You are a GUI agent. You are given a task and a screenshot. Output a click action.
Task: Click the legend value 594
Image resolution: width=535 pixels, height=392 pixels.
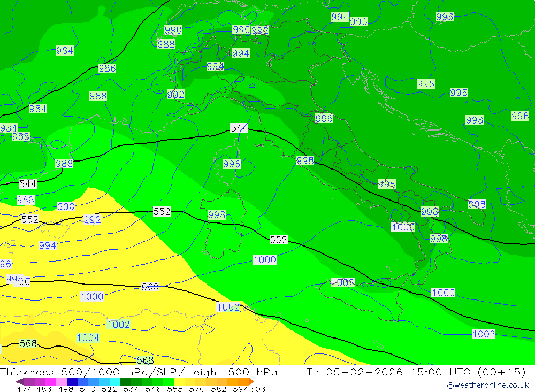point(241,389)
